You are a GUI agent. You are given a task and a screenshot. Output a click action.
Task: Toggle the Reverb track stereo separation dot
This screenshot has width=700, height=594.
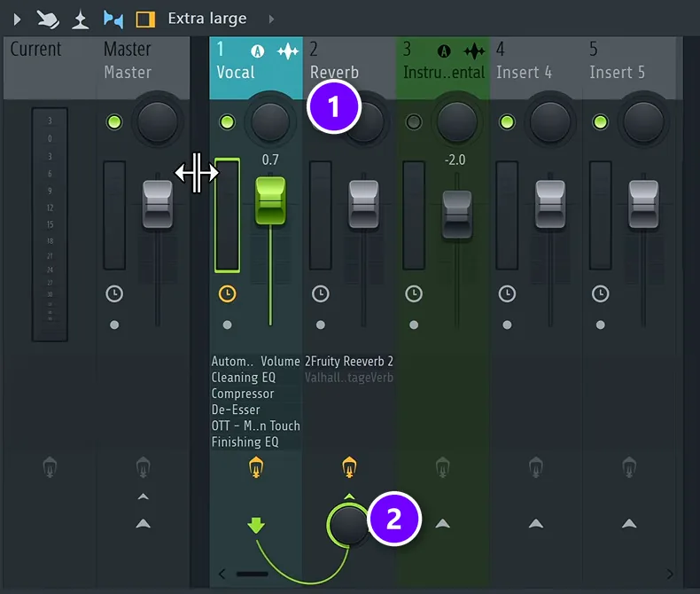[321, 324]
